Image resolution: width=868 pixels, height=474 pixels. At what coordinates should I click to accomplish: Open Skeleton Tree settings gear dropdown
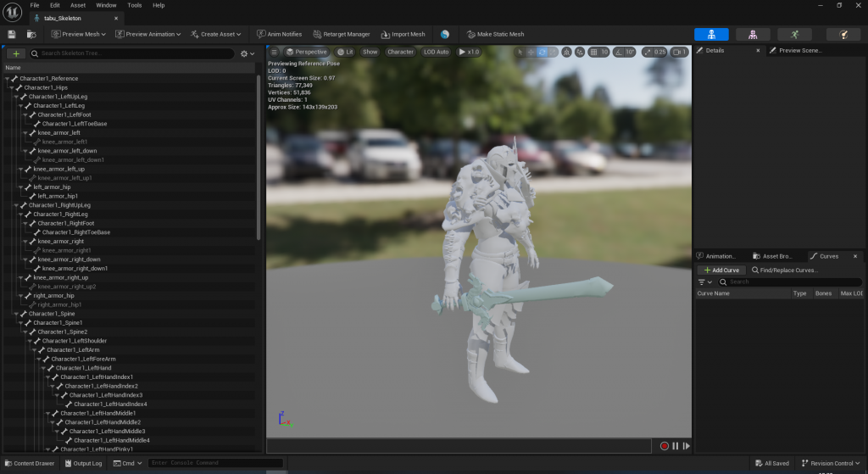click(247, 53)
